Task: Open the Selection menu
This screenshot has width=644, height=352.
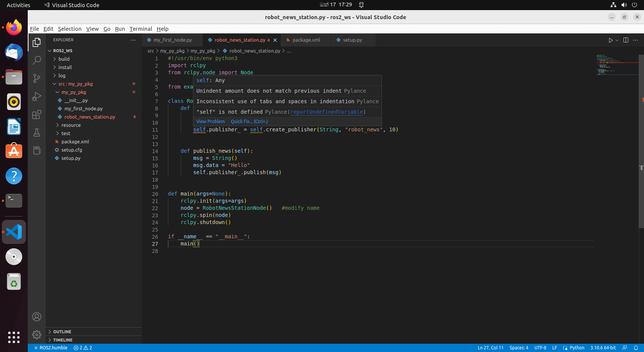Action: click(x=70, y=29)
